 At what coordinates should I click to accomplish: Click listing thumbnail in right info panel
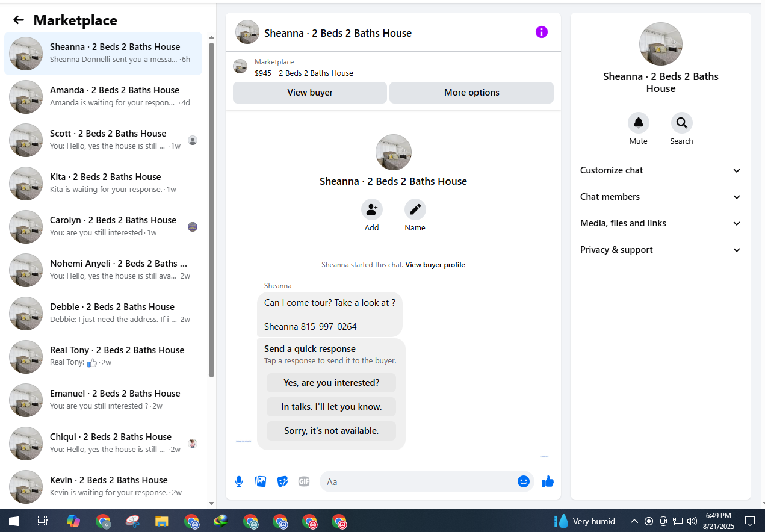pyautogui.click(x=661, y=44)
